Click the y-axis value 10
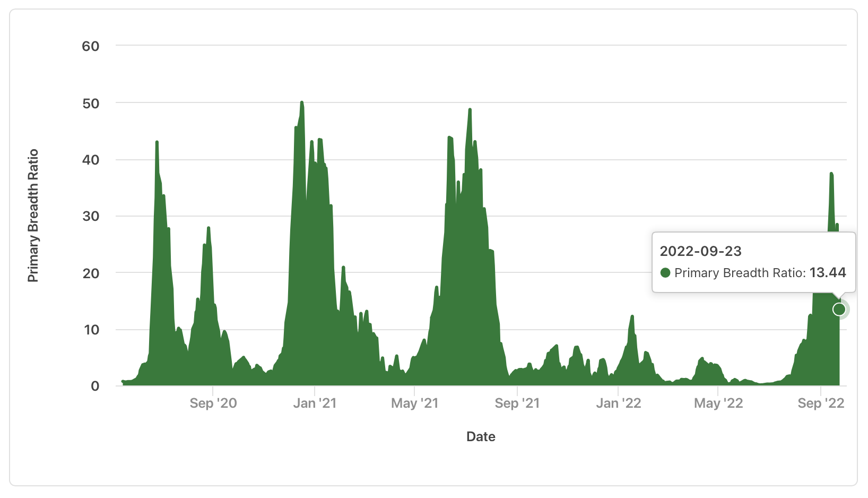This screenshot has height=498, width=868. pos(91,330)
